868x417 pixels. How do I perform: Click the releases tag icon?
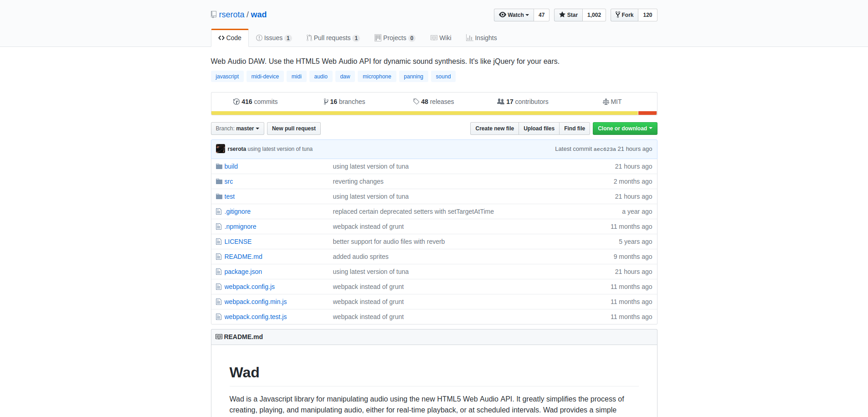(416, 102)
